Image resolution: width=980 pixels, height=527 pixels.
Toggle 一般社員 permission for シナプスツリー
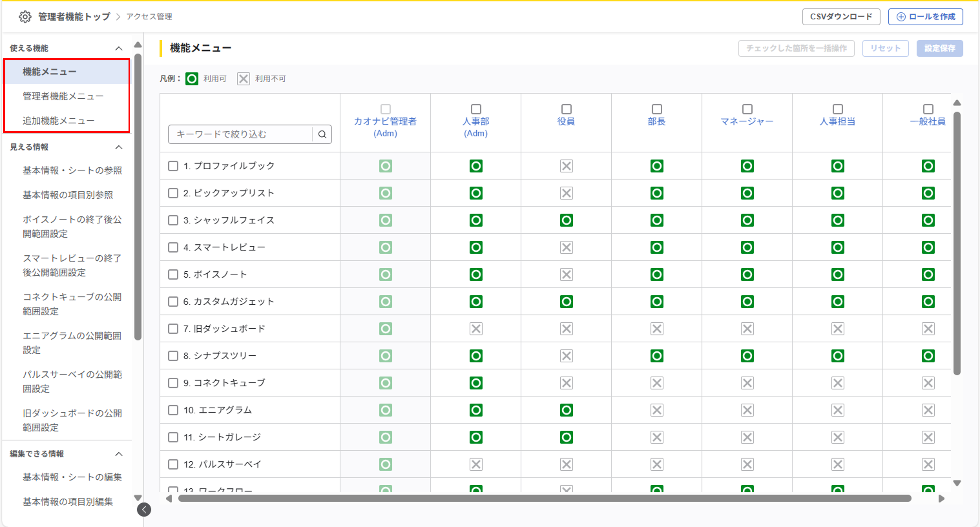[x=928, y=356]
